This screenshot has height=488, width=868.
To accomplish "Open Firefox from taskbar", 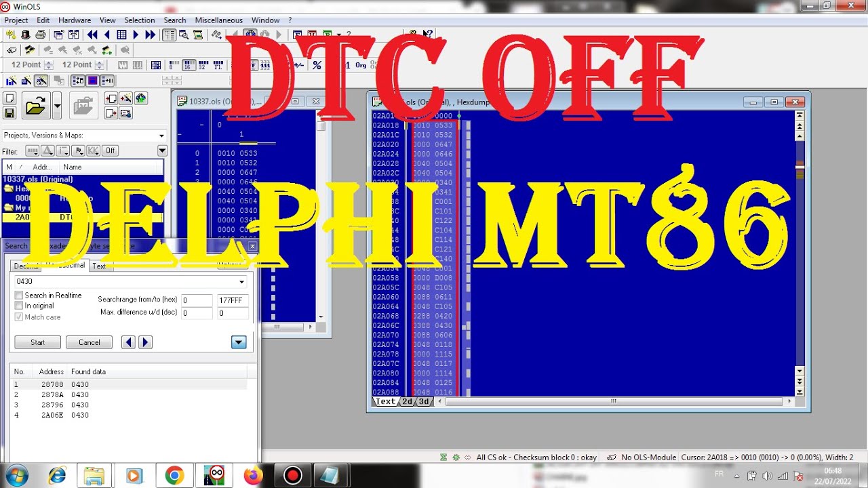I will pyautogui.click(x=254, y=476).
